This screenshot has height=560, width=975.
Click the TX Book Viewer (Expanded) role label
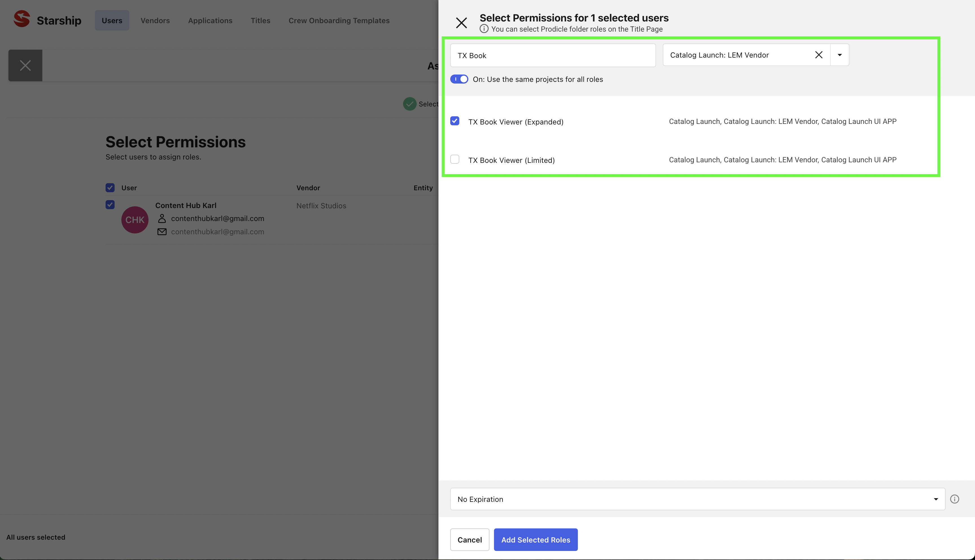coord(516,122)
